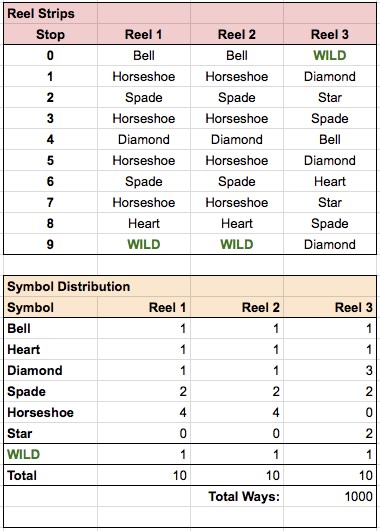Select the Reel 2 header in Symbol Distribution
380x531 pixels.
coord(237,307)
